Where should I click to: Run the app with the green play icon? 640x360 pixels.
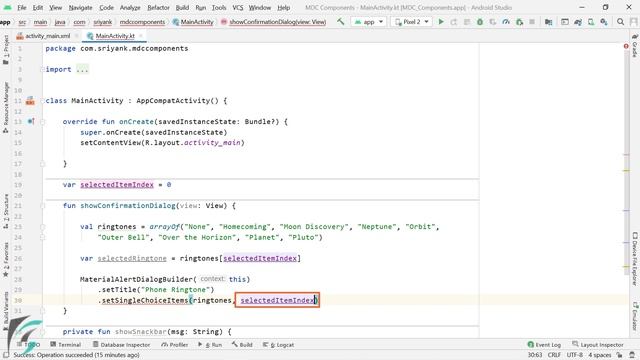441,22
